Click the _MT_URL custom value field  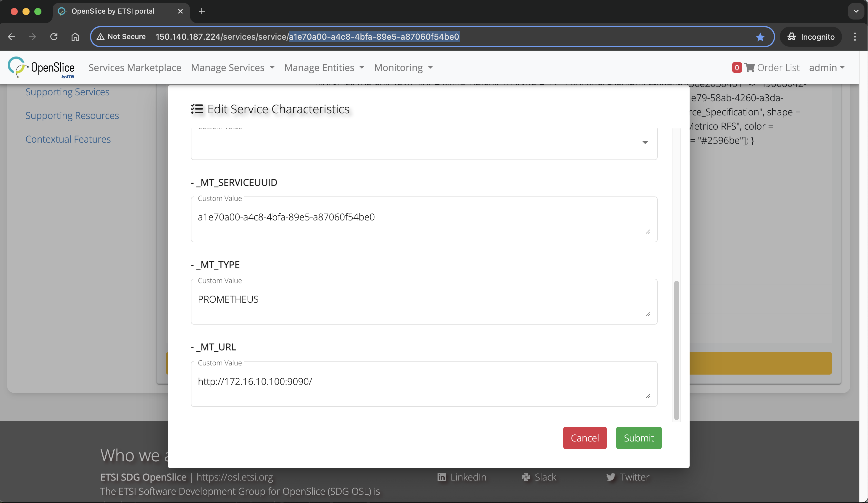(x=424, y=382)
